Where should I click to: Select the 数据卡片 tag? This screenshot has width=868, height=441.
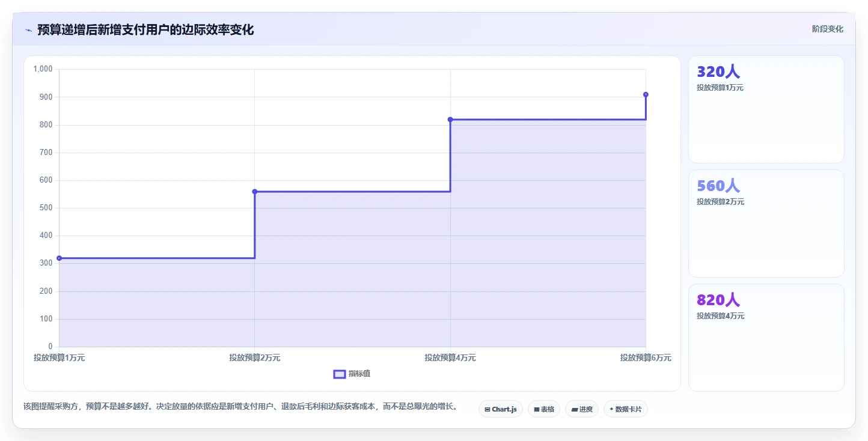click(x=626, y=409)
